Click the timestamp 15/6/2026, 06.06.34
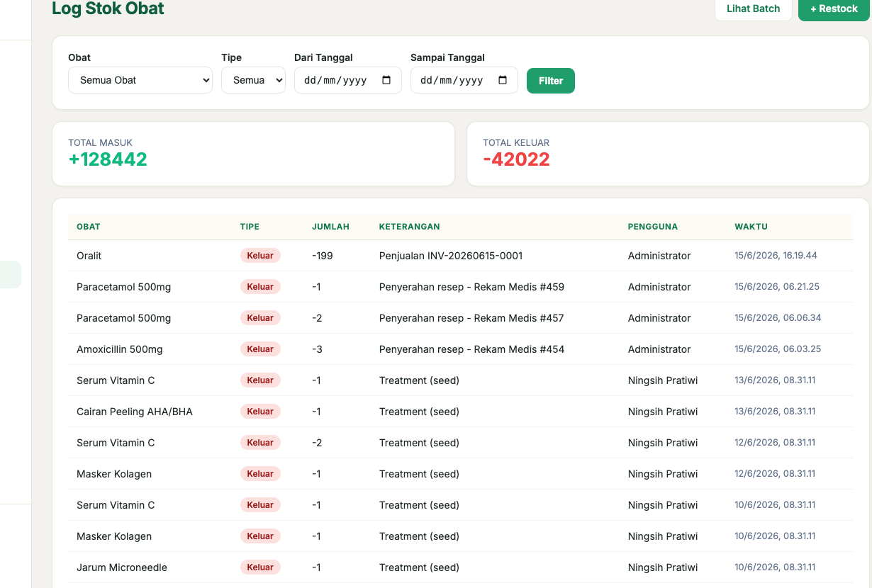Viewport: 872px width, 588px height. pyautogui.click(x=778, y=318)
